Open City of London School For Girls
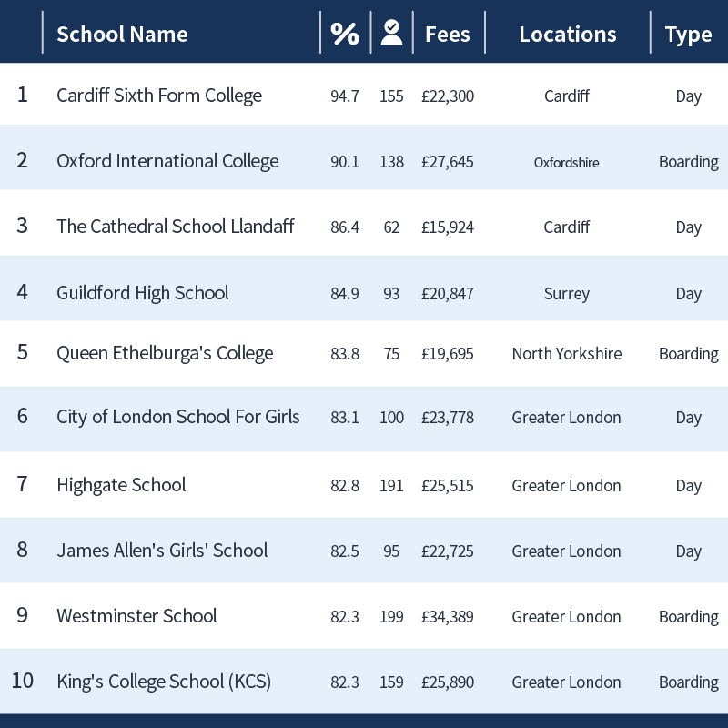The height and width of the screenshot is (728, 728). pos(178,417)
